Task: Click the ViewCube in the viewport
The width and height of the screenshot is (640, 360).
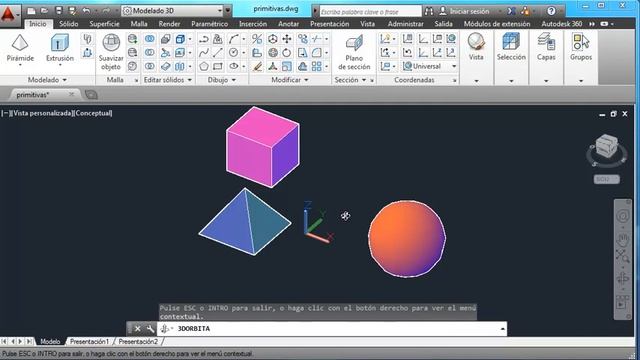Action: (607, 147)
